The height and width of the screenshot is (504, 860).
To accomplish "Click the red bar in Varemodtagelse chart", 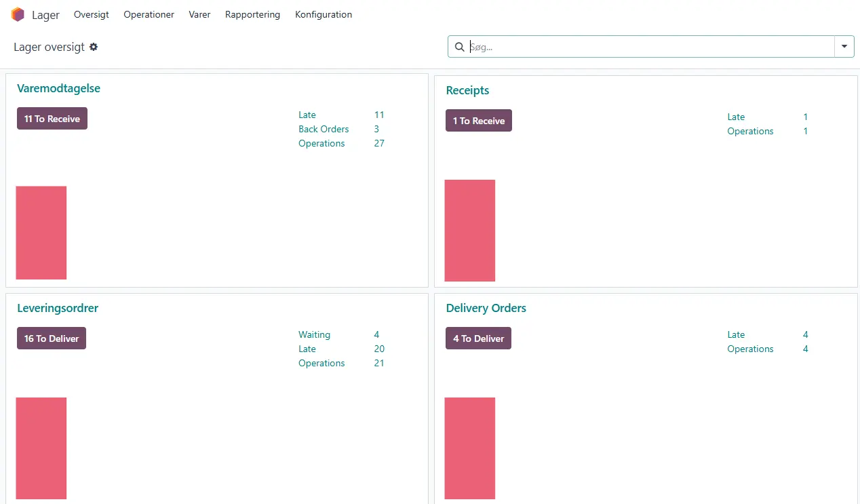I will coord(41,233).
